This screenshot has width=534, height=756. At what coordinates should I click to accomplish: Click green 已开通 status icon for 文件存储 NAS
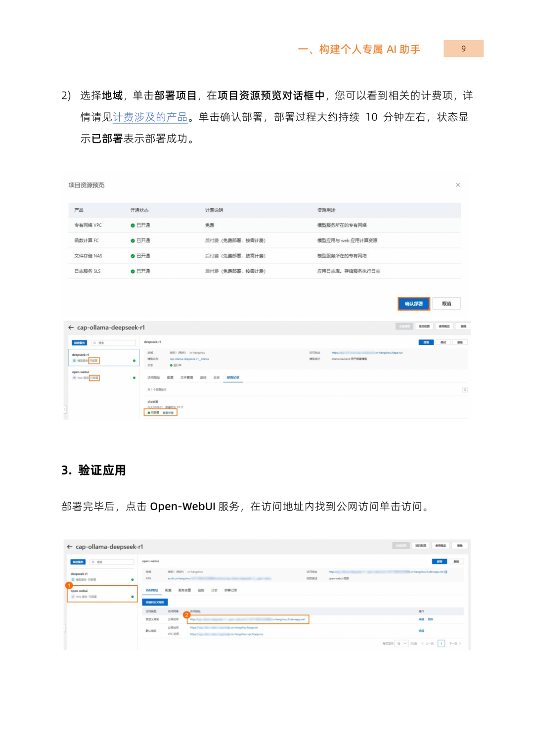(x=133, y=256)
